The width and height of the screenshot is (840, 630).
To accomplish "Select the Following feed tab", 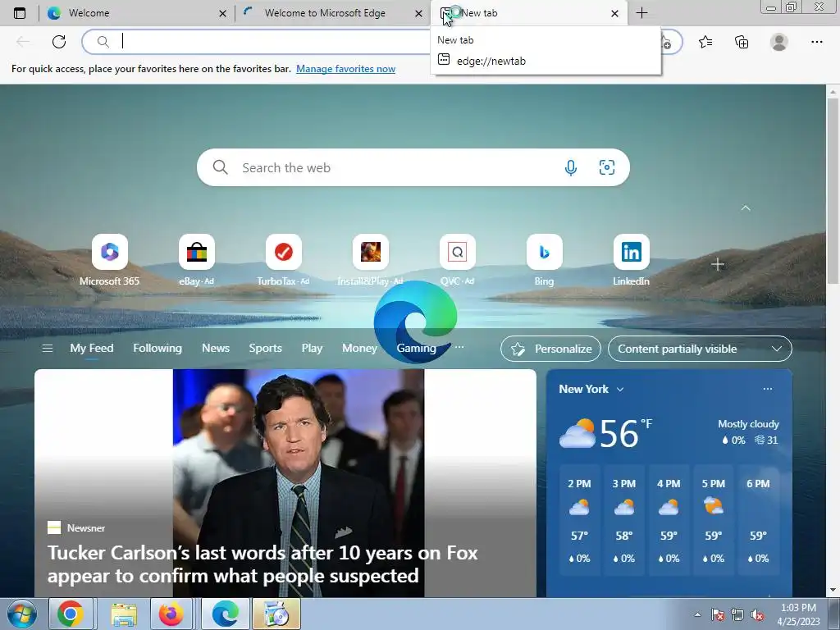I will coord(157,348).
